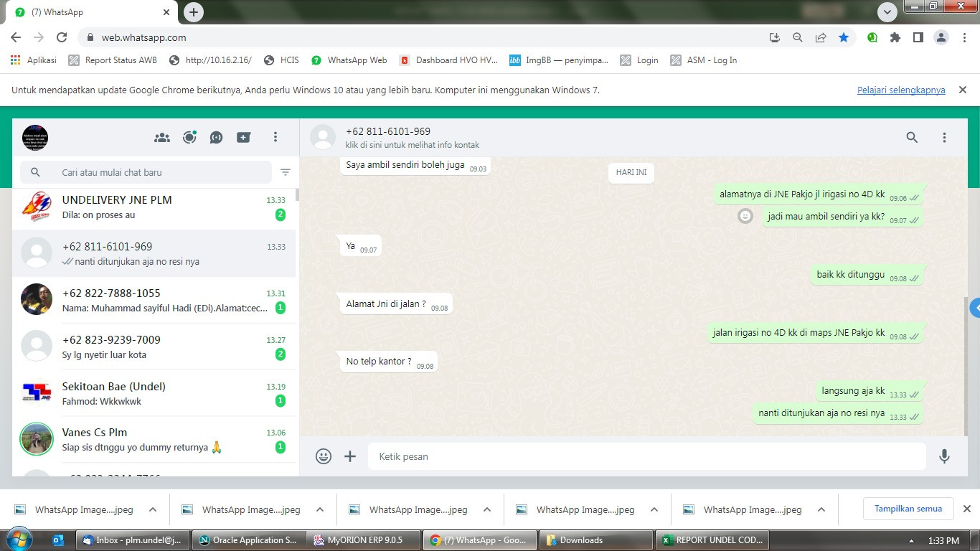
Task: Expand fourth WhatsApp Image download chevron
Action: 654,509
